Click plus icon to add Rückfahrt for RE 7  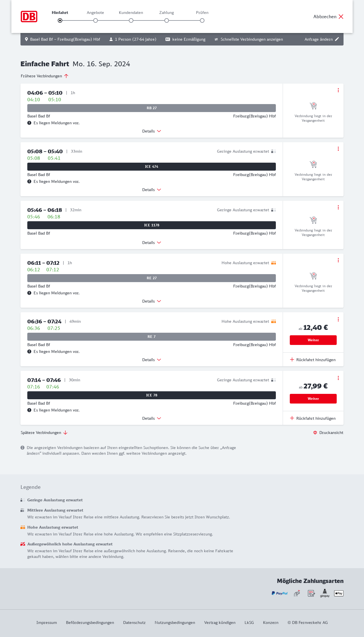(292, 360)
